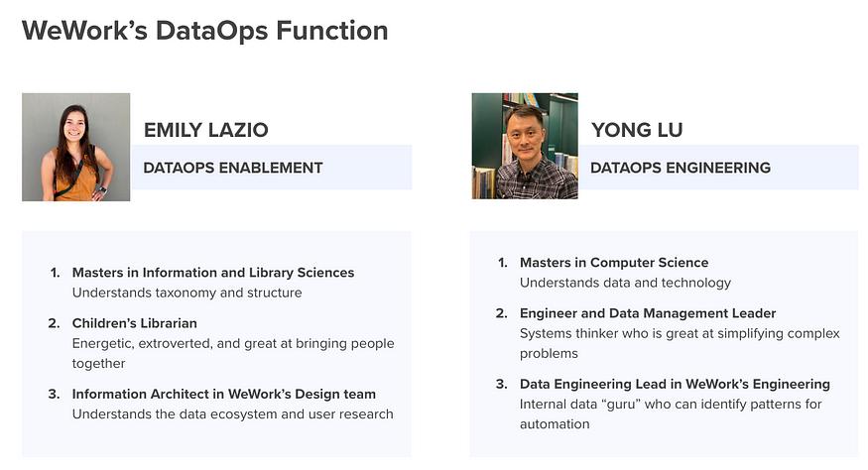This screenshot has height=470, width=868.
Task: Click Masters in Information and Library Sciences
Action: pos(213,273)
